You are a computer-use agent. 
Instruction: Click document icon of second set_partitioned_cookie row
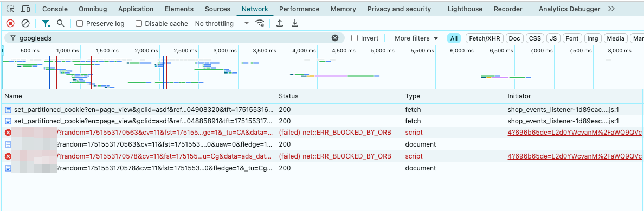8,121
